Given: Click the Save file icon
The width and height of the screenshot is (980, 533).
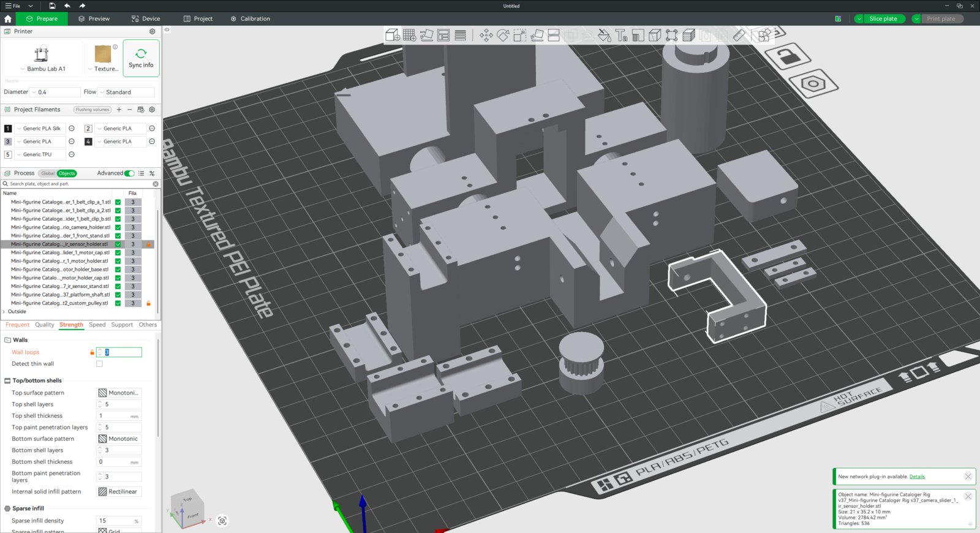Looking at the screenshot, I should (52, 6).
